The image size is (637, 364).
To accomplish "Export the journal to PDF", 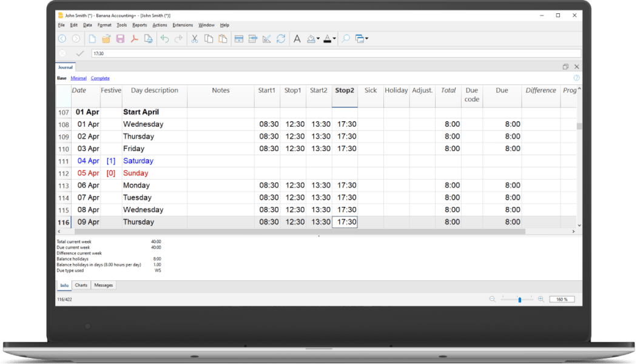I will [135, 38].
